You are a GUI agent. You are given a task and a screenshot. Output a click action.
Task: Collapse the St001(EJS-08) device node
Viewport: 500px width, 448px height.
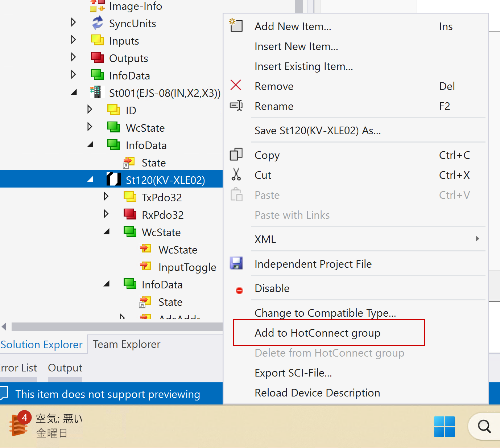point(74,93)
